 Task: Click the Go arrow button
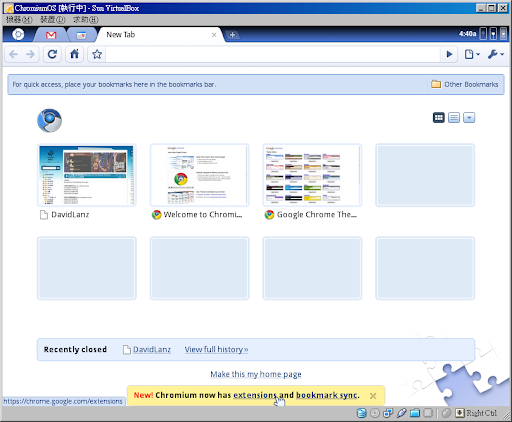(x=449, y=54)
